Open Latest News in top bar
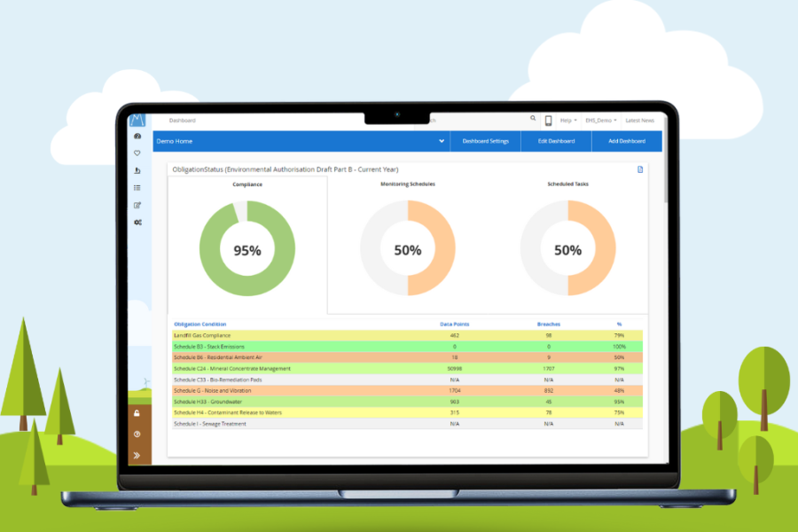Image resolution: width=798 pixels, height=532 pixels. 639,121
